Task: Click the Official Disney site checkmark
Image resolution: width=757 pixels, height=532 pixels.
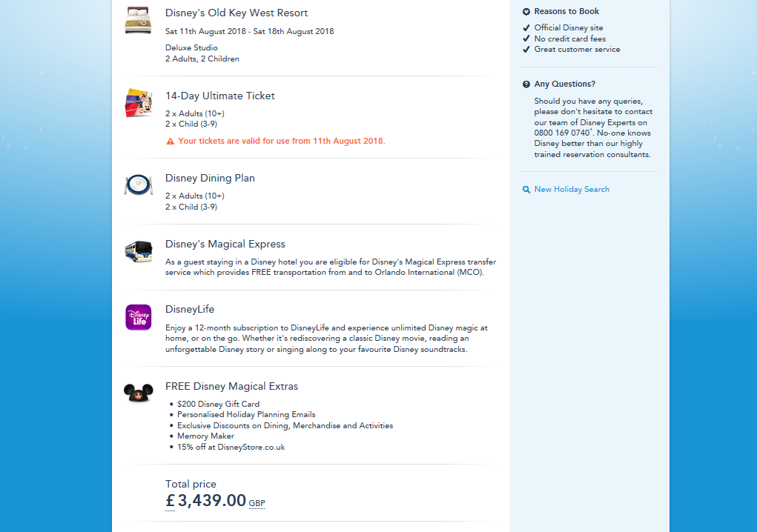Action: pyautogui.click(x=526, y=28)
